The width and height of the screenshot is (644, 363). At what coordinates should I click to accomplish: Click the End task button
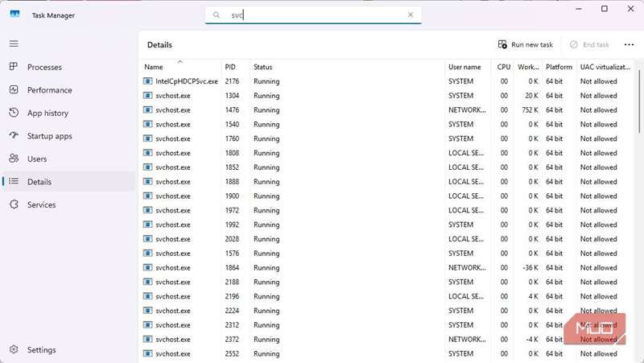click(x=590, y=45)
